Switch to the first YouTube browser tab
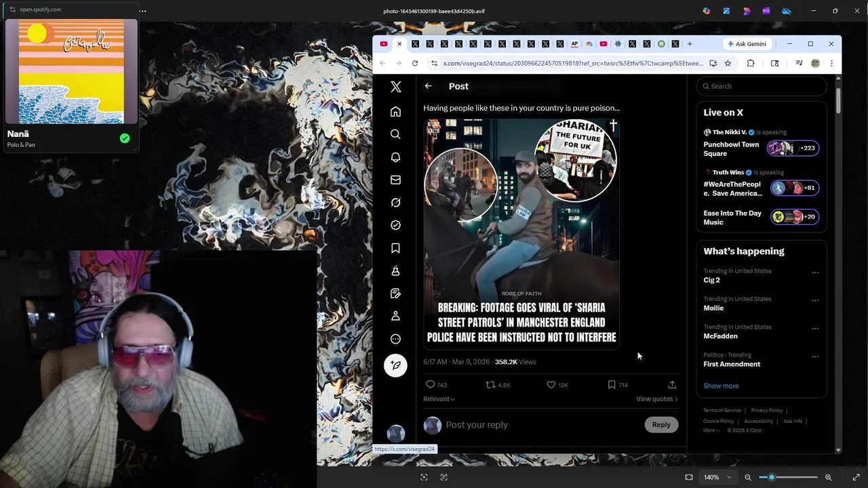Viewport: 868px width, 488px height. (384, 44)
